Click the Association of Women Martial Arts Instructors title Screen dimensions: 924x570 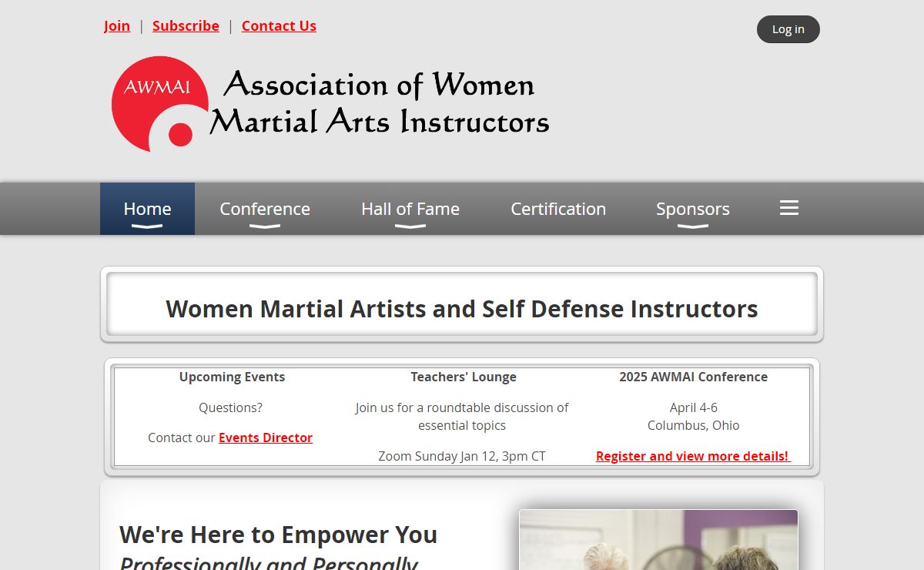pos(380,103)
